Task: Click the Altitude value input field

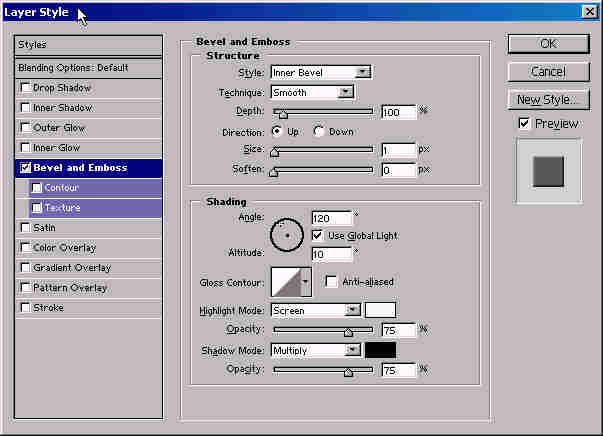Action: click(330, 254)
